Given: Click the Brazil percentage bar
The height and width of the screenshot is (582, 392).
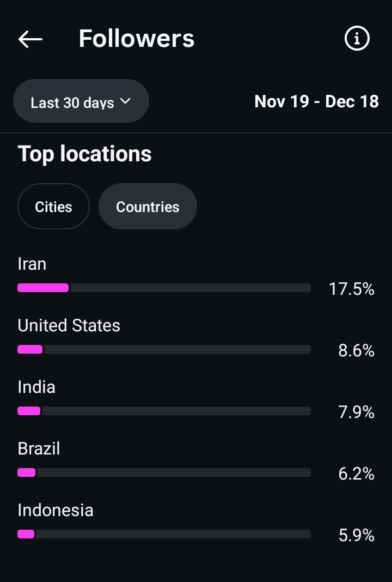Looking at the screenshot, I should (x=164, y=472).
